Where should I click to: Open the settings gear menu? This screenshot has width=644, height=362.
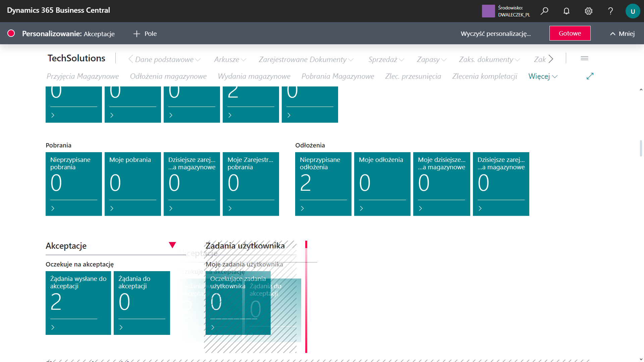point(589,11)
